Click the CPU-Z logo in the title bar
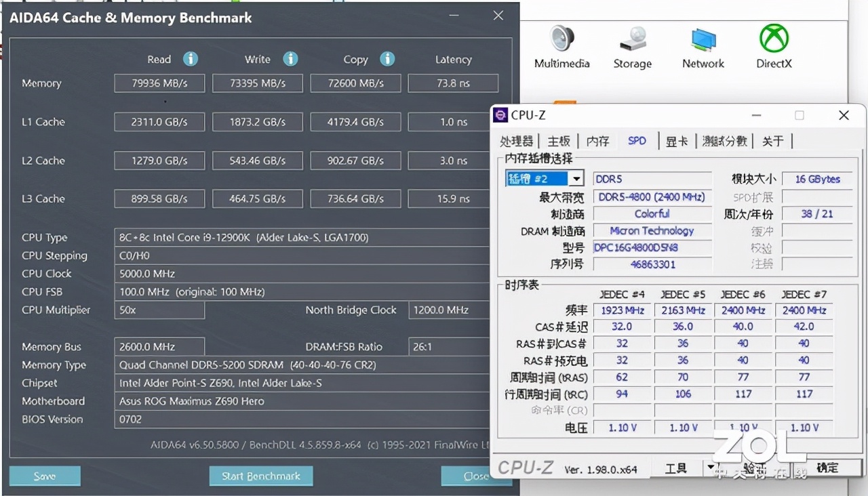 click(x=501, y=115)
